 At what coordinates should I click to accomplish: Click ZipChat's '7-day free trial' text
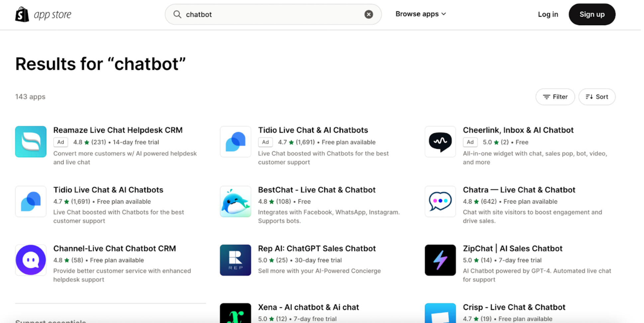point(520,260)
